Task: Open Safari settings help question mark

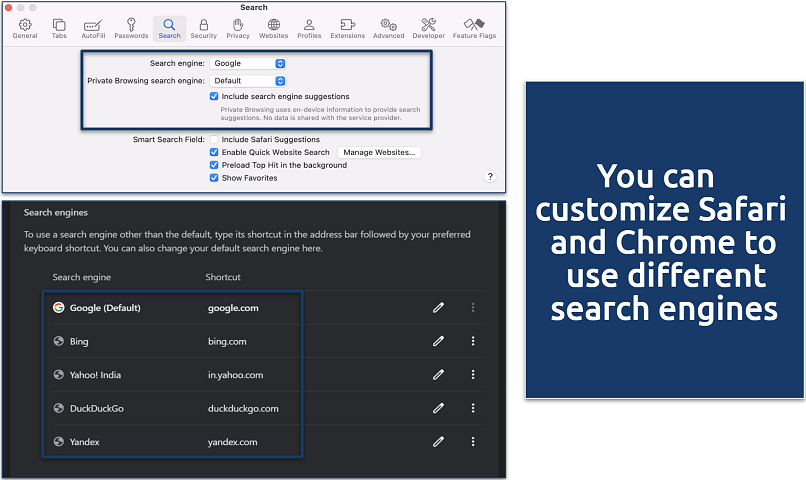Action: pyautogui.click(x=490, y=176)
